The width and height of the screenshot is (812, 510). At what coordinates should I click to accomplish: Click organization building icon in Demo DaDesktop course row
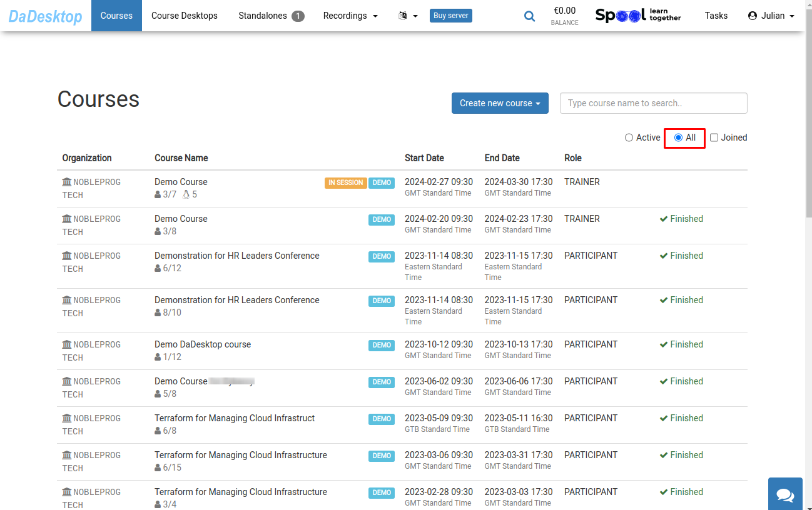(x=67, y=344)
